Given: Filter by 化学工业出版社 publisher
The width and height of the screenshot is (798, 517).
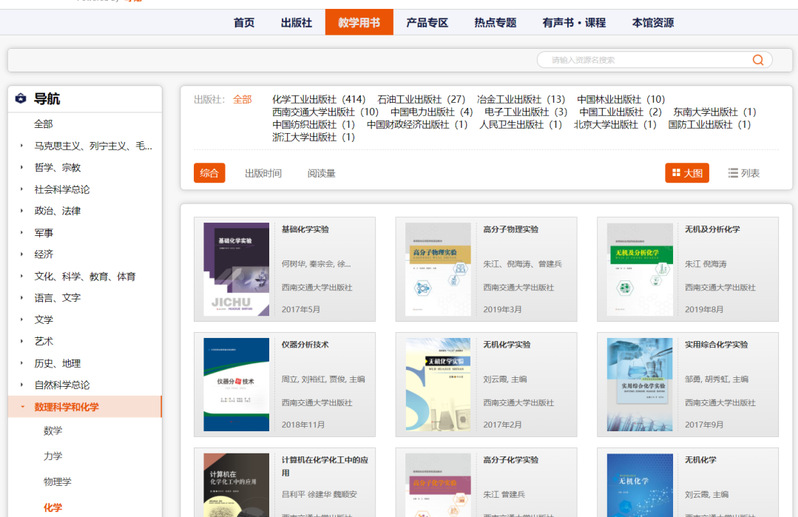Looking at the screenshot, I should tap(318, 99).
